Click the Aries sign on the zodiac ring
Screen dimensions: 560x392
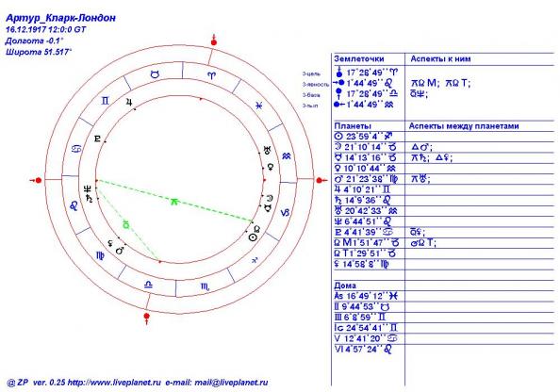[x=212, y=75]
